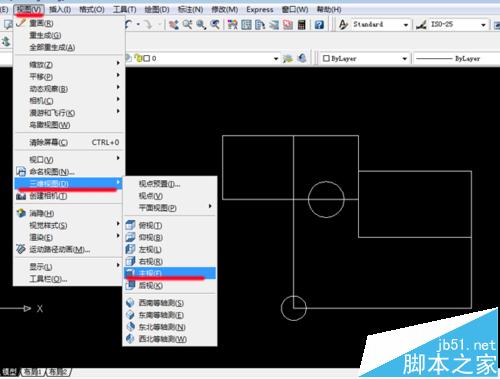Expand the 缩放(Z) submenu

[x=69, y=64]
